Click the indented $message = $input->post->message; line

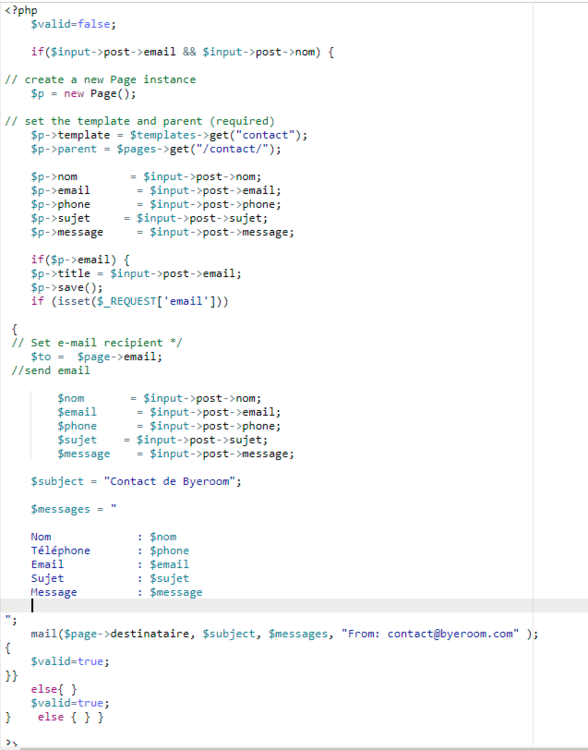click(176, 454)
